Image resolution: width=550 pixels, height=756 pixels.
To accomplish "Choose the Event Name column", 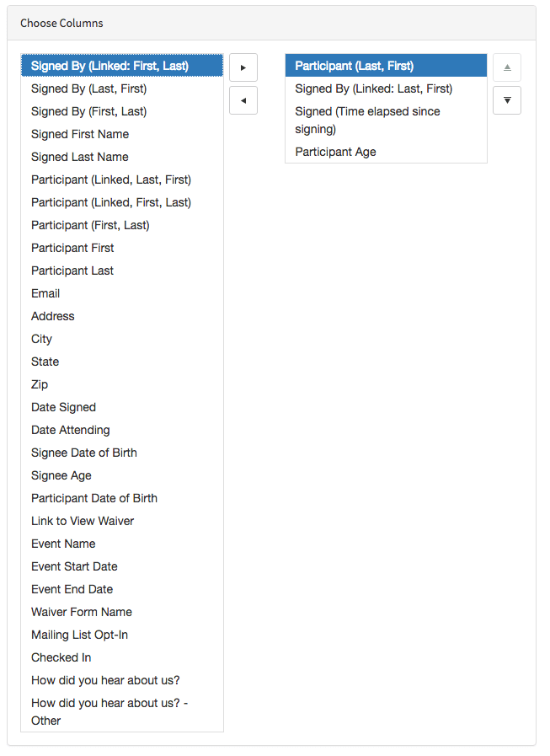I will coord(62,544).
